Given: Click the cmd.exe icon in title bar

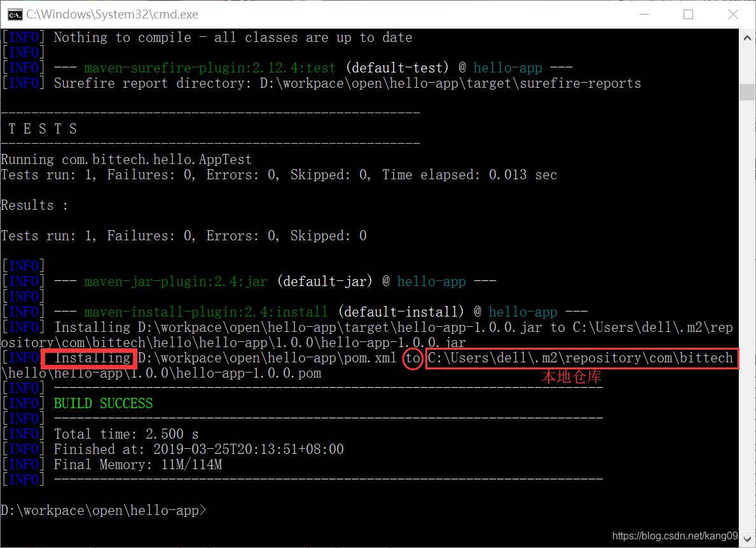Looking at the screenshot, I should pyautogui.click(x=15, y=15).
